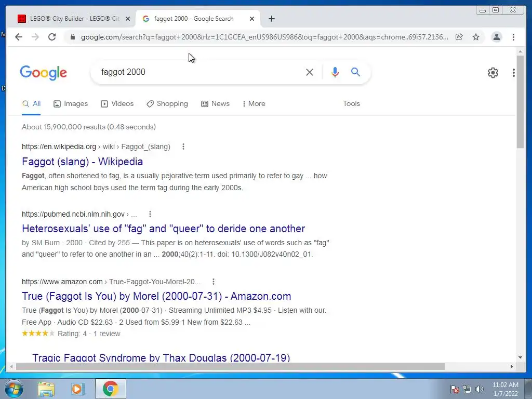Open the Chrome three-dot menu

pos(513,37)
